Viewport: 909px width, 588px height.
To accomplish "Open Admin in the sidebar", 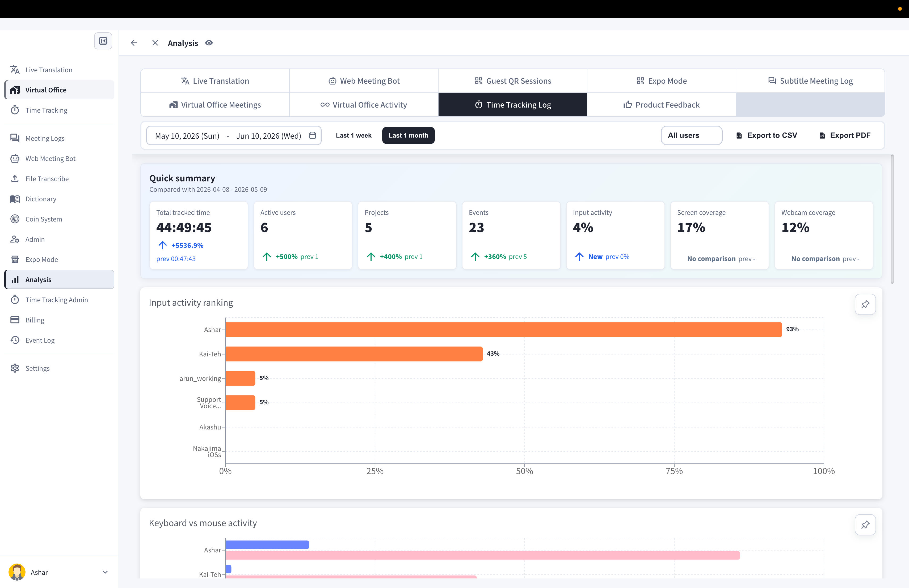I will point(59,239).
